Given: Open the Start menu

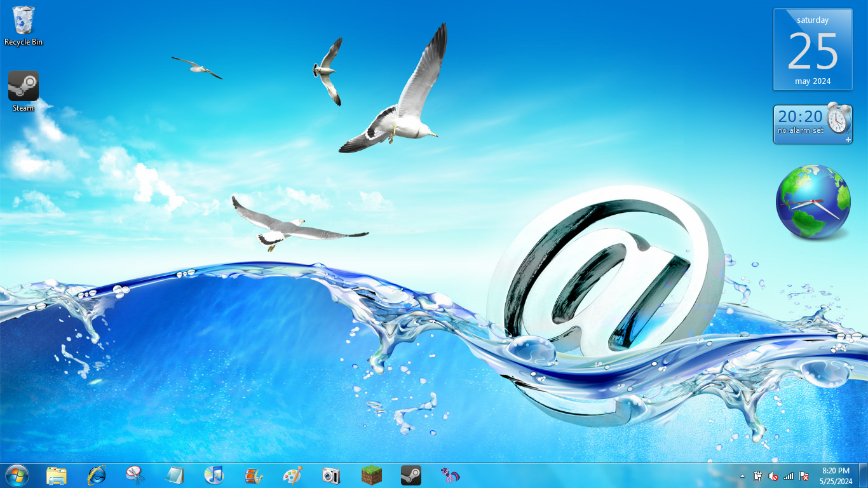Looking at the screenshot, I should pos(16,475).
